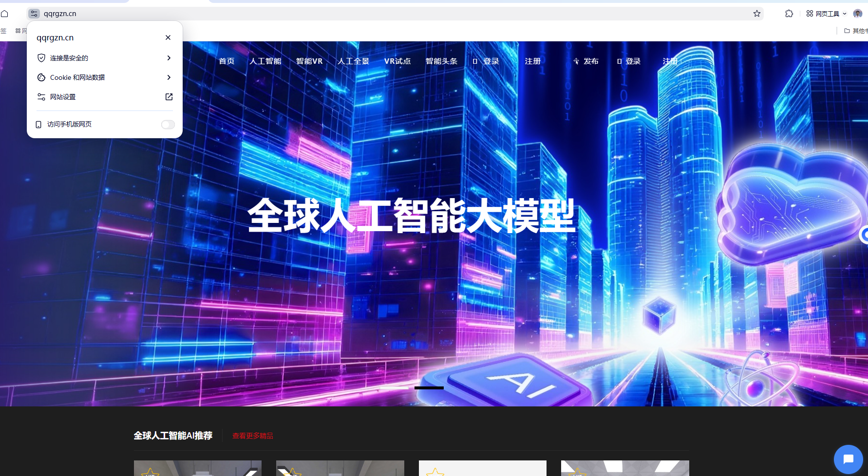Screen dimensions: 868x476
Task: Open the blue chat bubble button
Action: 848,459
